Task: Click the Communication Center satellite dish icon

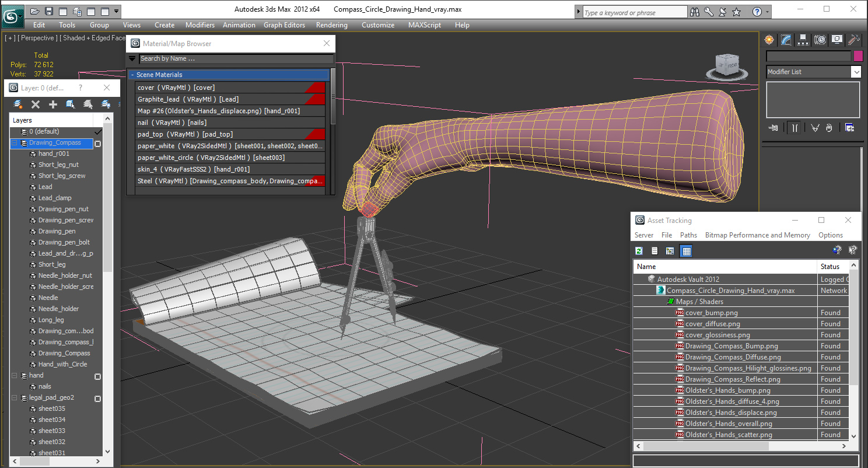Action: (x=723, y=12)
